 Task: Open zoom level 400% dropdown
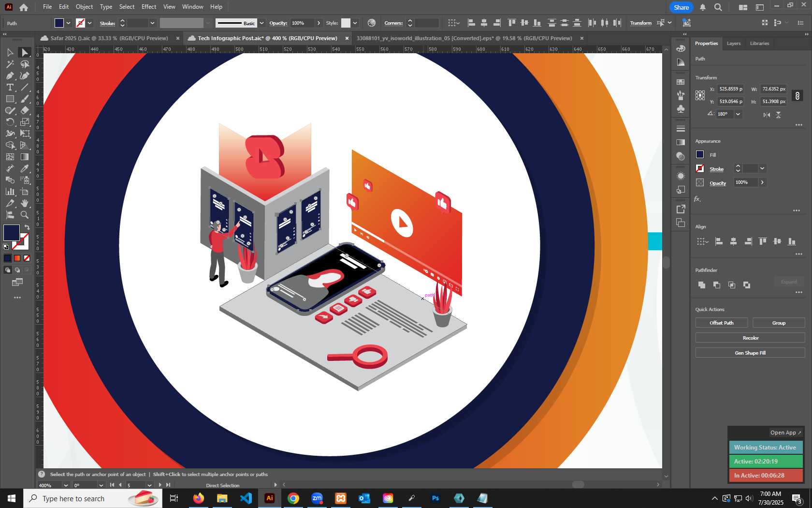coord(66,485)
